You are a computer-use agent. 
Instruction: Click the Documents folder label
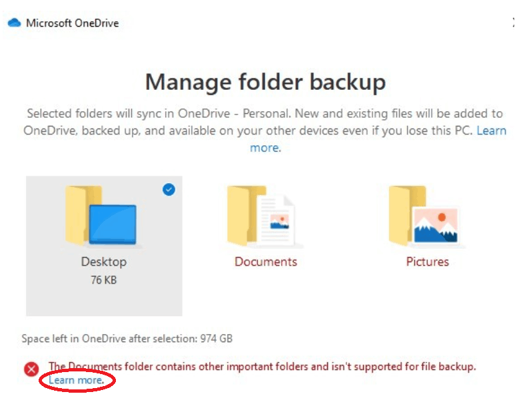(266, 262)
